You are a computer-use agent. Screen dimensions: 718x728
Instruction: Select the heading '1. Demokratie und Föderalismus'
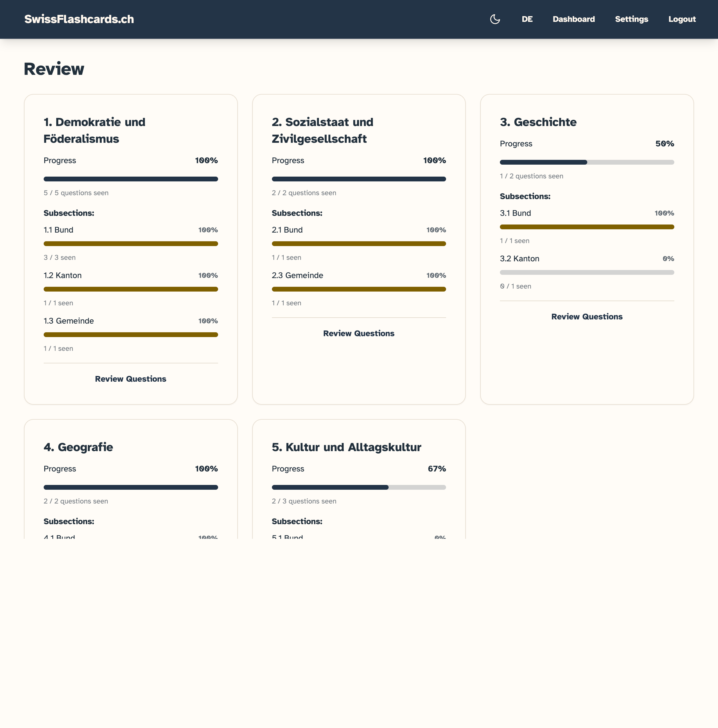(x=95, y=131)
